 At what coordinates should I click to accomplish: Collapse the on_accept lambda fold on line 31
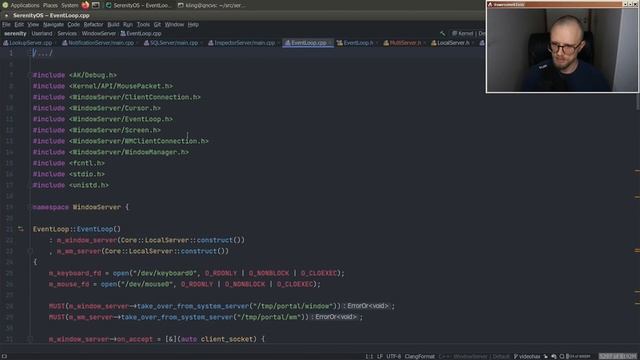pyautogui.click(x=30, y=339)
